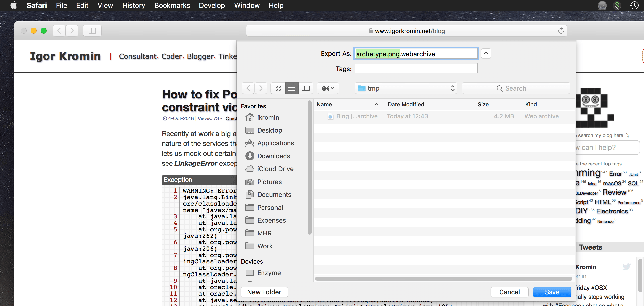Click the file list horizontal scrollbar
The height and width of the screenshot is (306, 644).
pyautogui.click(x=444, y=279)
